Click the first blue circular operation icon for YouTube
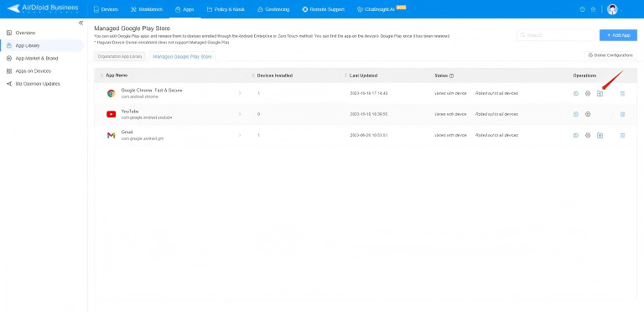 pyautogui.click(x=576, y=114)
